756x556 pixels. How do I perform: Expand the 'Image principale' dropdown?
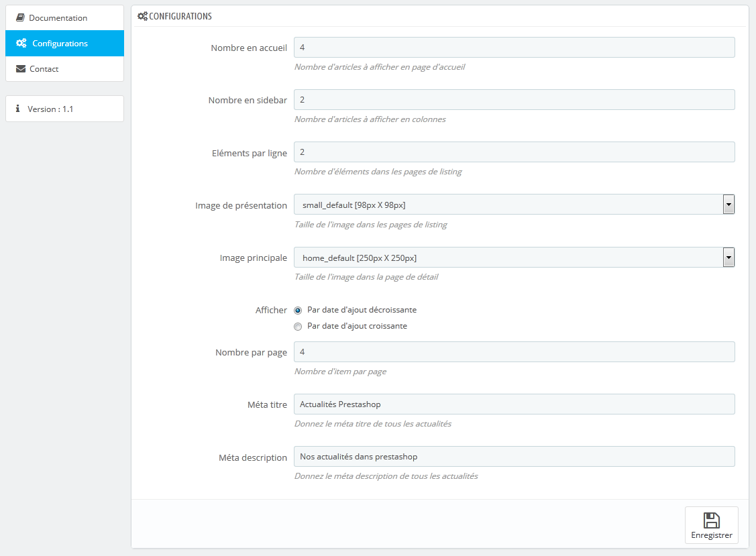click(514, 257)
